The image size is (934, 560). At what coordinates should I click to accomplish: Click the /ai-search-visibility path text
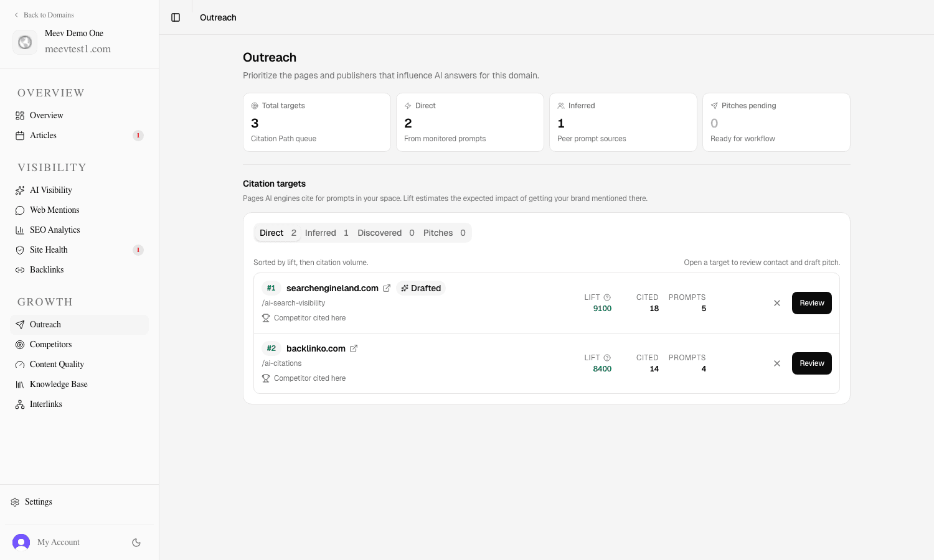pos(293,303)
